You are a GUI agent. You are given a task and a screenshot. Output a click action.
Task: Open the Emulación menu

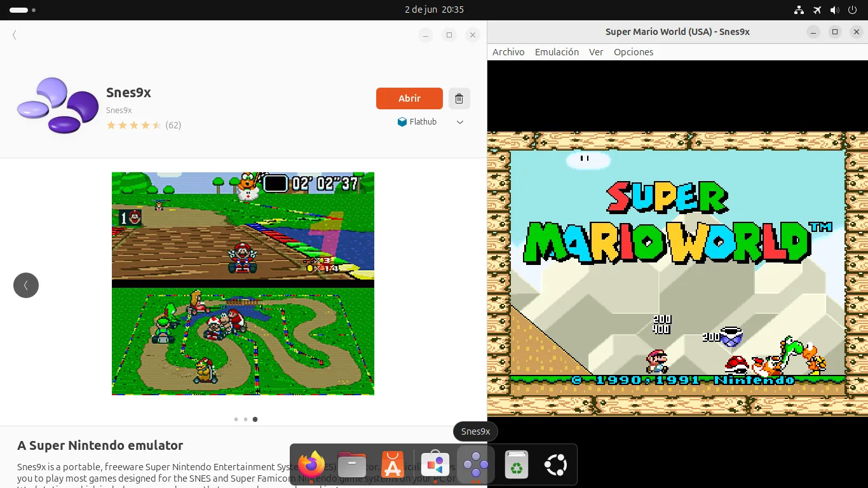coord(557,52)
